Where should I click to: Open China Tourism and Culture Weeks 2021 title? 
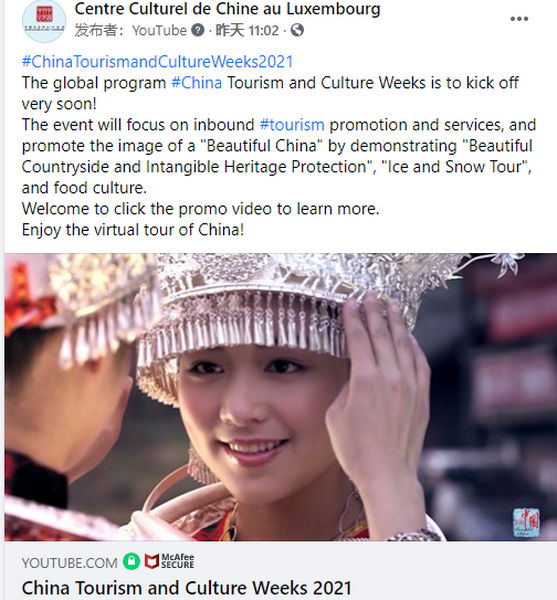point(187,588)
